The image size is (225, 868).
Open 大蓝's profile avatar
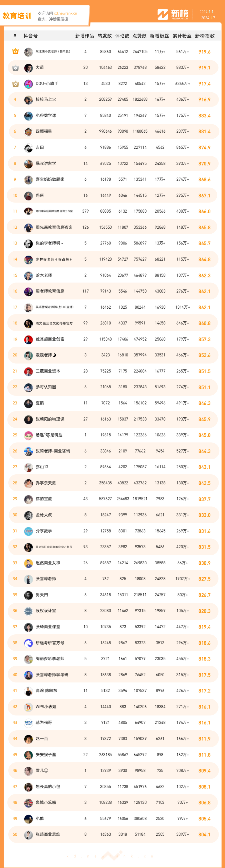click(28, 68)
